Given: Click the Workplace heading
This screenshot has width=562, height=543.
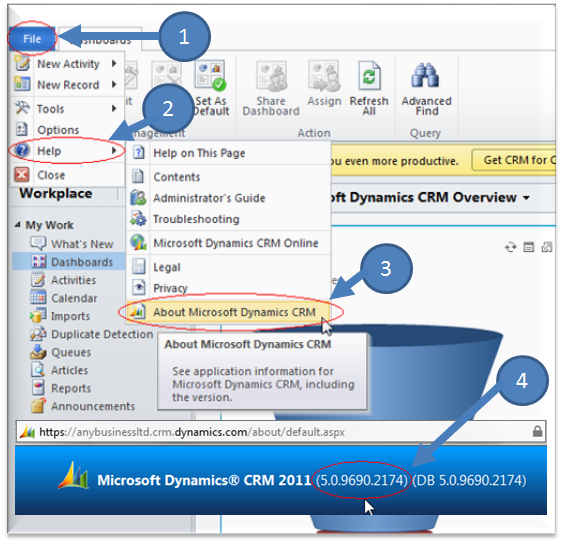Looking at the screenshot, I should click(x=56, y=194).
